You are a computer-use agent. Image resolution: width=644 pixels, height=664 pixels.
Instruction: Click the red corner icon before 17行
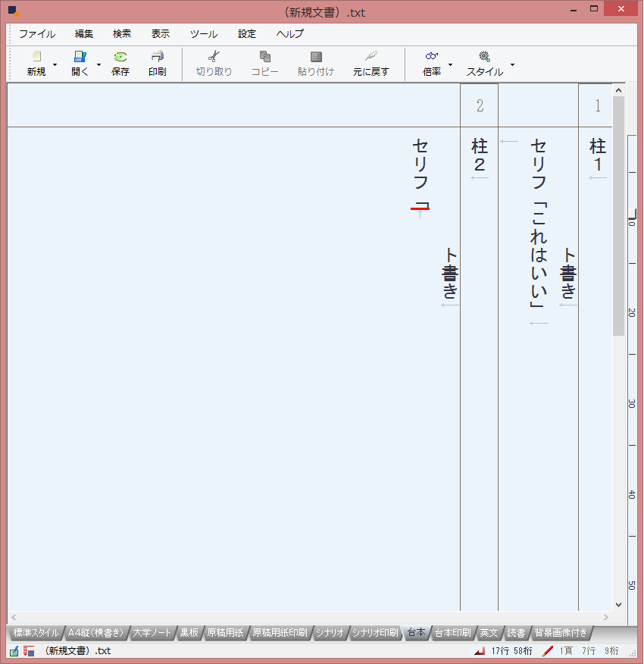click(480, 651)
